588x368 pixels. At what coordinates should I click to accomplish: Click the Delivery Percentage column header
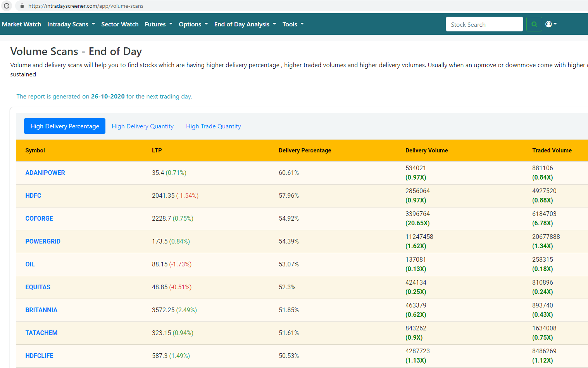coord(305,150)
